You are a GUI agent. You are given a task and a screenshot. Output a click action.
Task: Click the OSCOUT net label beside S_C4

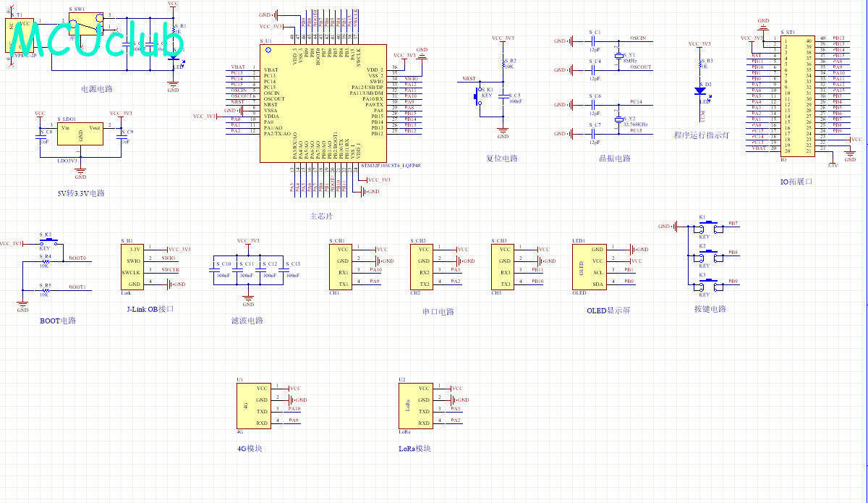click(640, 67)
